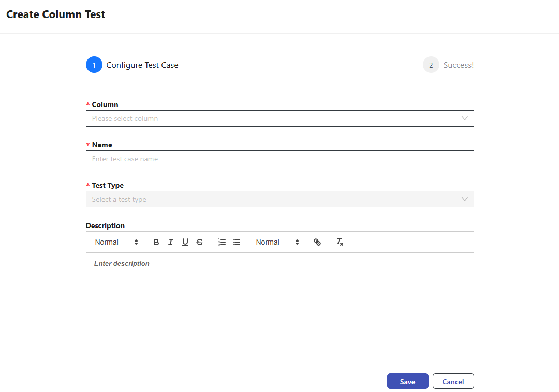559x392 pixels.
Task: Apply italic formatting to the description
Action: click(170, 242)
